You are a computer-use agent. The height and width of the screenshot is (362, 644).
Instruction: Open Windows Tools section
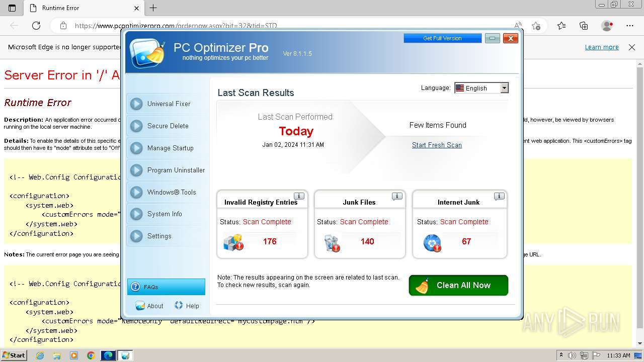point(167,192)
